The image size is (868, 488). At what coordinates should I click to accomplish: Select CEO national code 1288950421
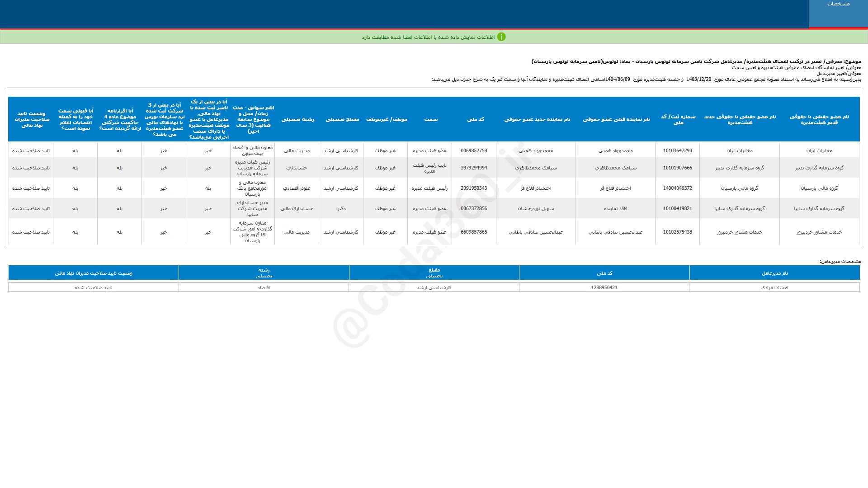(604, 288)
